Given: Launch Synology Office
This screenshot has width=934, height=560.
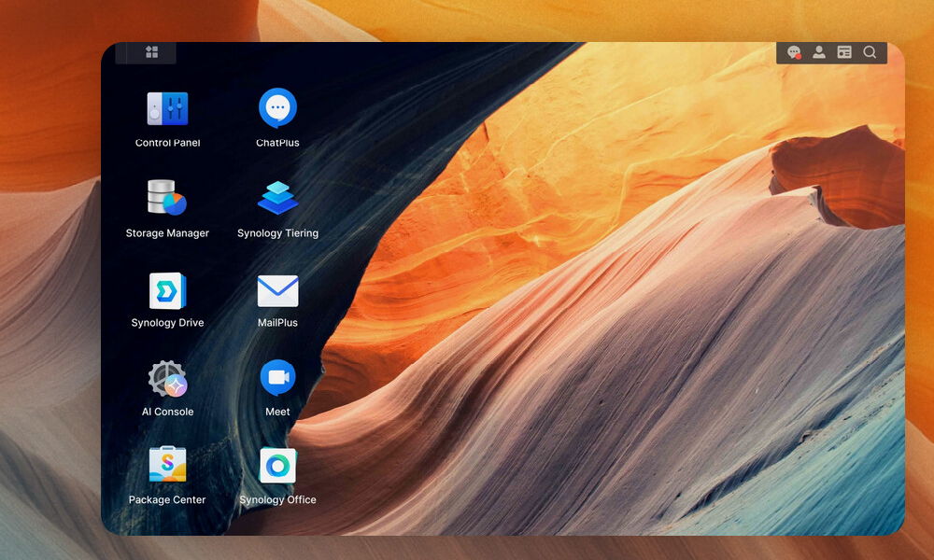Looking at the screenshot, I should coord(277,466).
